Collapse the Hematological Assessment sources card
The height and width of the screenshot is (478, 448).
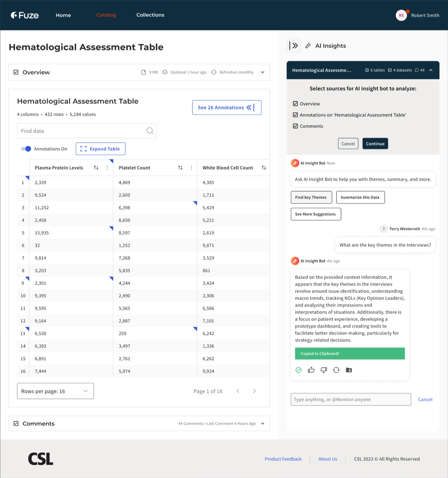pyautogui.click(x=431, y=70)
